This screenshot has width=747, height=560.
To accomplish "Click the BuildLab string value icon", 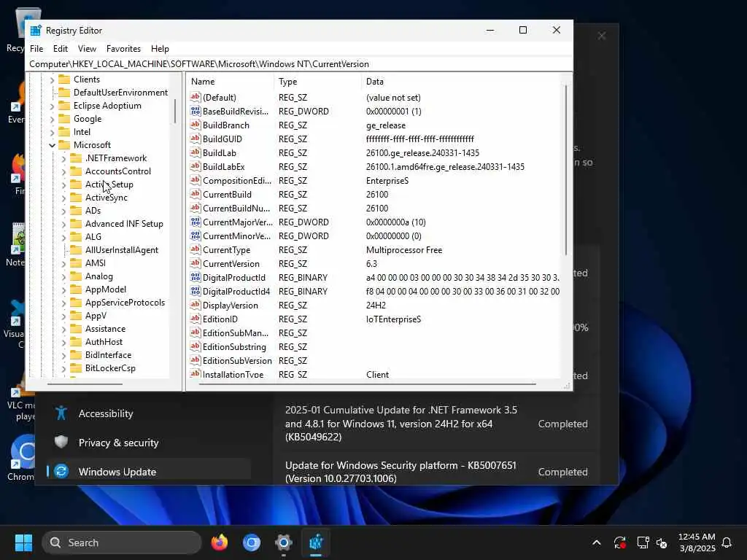I will pyautogui.click(x=196, y=152).
